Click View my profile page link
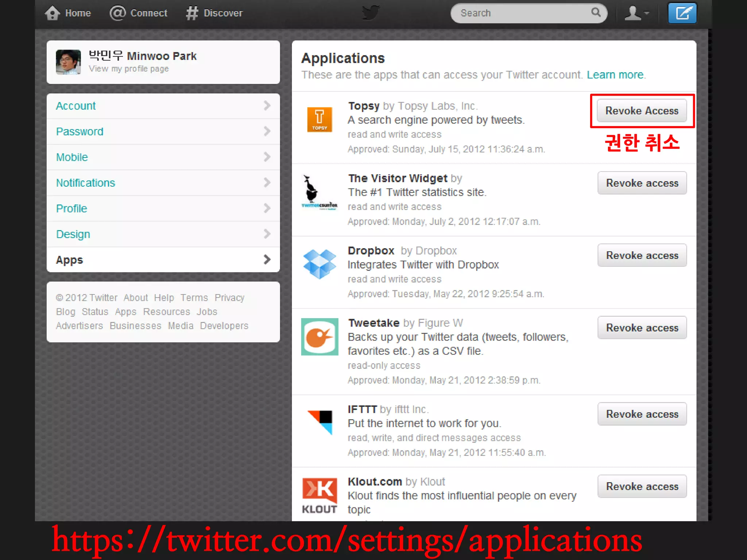Screen dimensions: 747x560 click(x=129, y=69)
